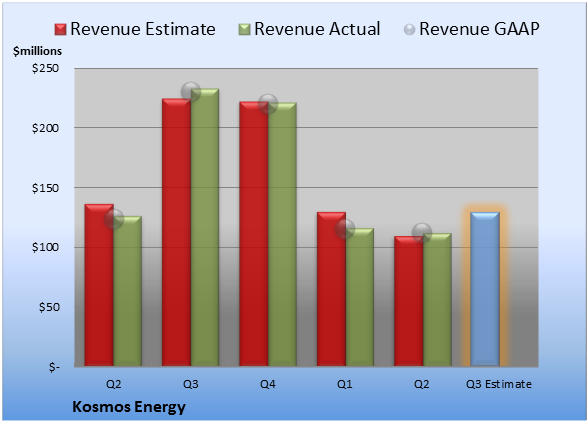Click the Q3 Revenue GAAP sphere marker
The width and height of the screenshot is (588, 422).
191,92
